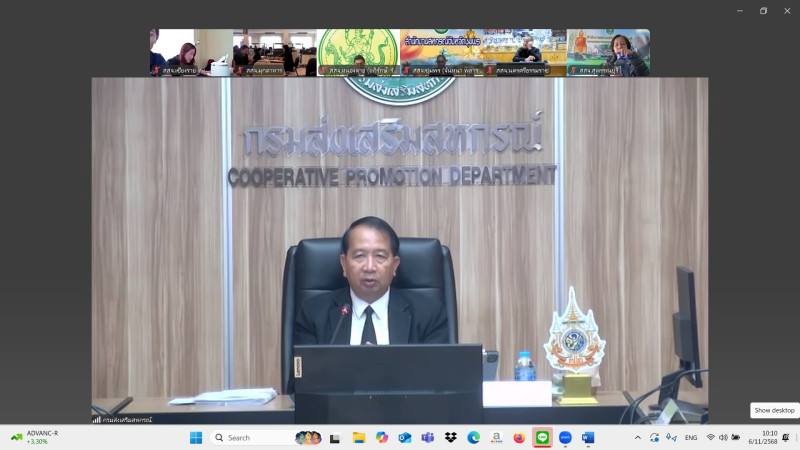Open the Zoom app in taskbar
The height and width of the screenshot is (450, 800).
pos(565,437)
